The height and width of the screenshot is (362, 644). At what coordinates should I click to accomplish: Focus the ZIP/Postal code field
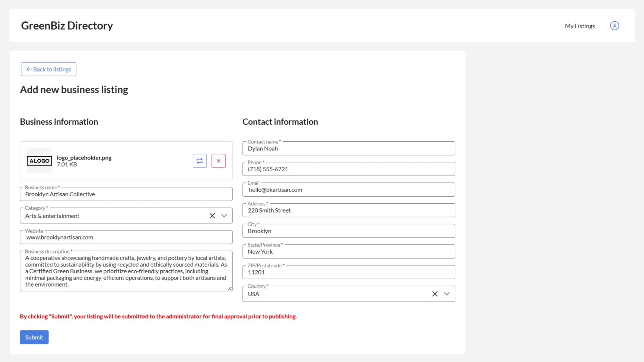coord(349,272)
